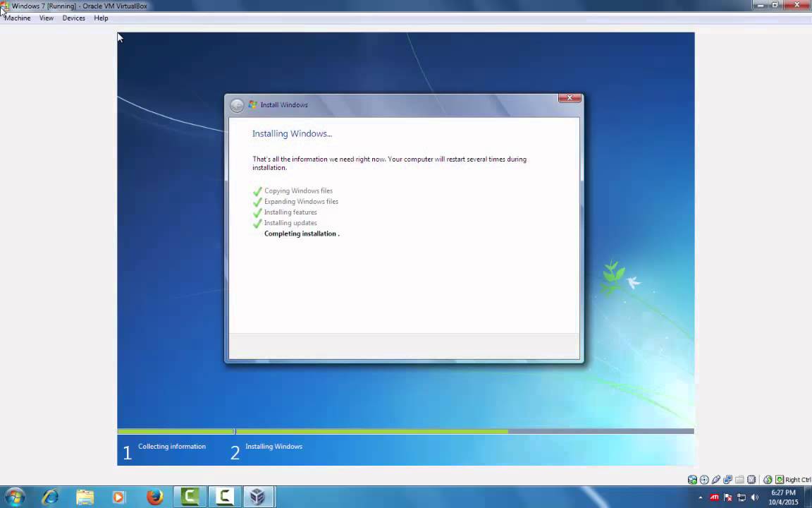Click the "Installing Windows" step label at bottom
This screenshot has height=508, width=812.
click(274, 447)
